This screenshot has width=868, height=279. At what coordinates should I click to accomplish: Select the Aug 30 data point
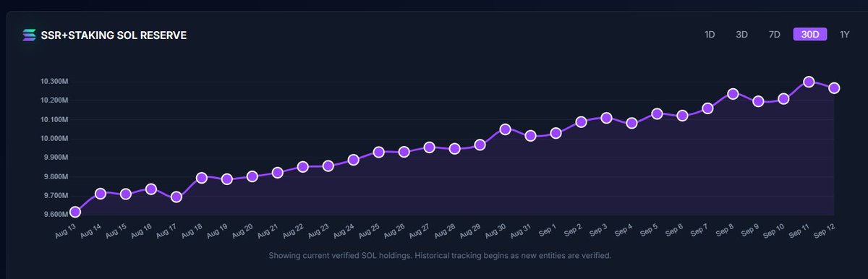click(506, 129)
